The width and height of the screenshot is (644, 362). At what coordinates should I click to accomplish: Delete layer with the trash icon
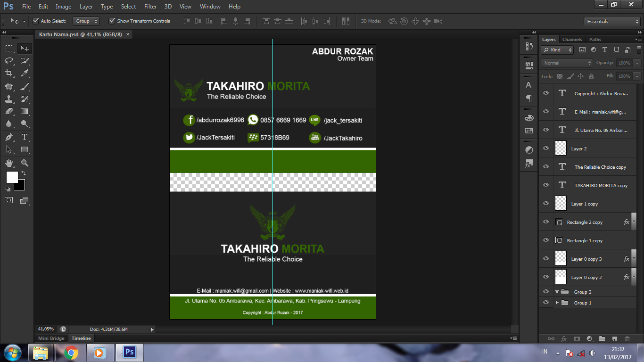click(627, 338)
